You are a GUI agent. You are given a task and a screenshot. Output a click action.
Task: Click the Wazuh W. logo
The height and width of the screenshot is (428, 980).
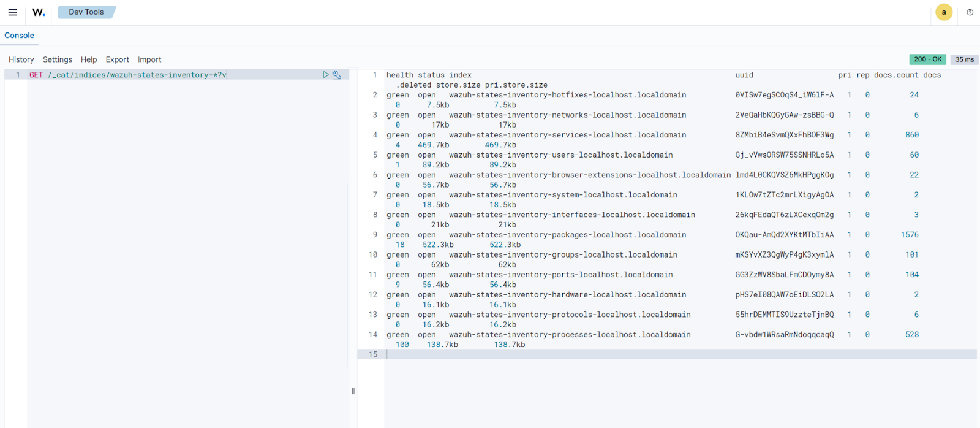[x=39, y=12]
